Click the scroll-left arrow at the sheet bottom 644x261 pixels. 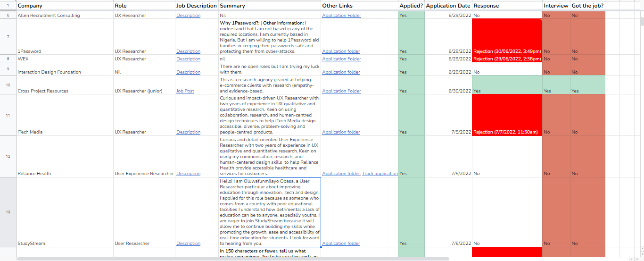point(631,259)
